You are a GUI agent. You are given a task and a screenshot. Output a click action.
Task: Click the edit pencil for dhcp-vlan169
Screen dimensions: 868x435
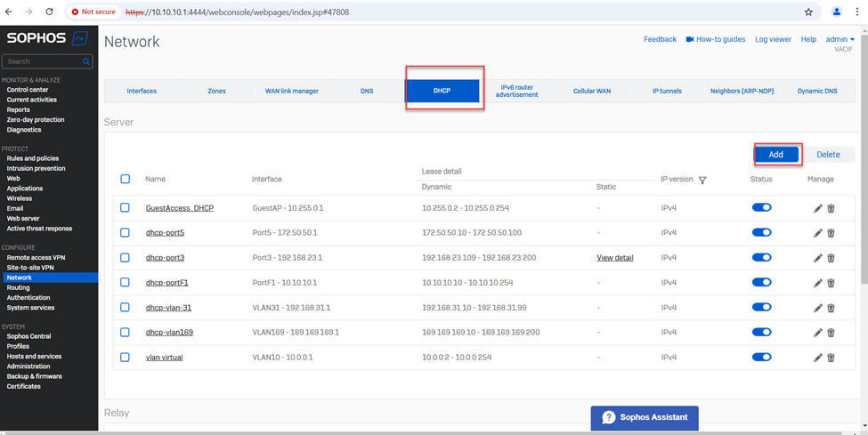tap(817, 333)
